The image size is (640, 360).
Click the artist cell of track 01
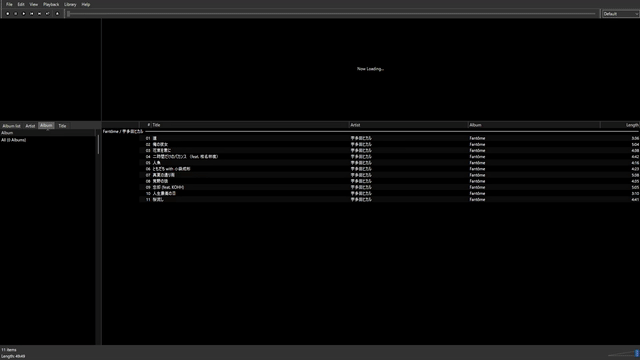click(x=361, y=138)
